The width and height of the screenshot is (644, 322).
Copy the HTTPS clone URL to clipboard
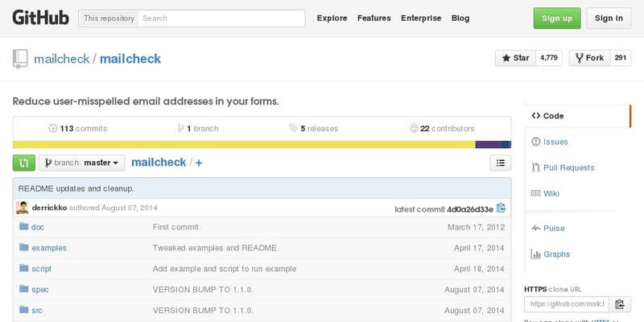point(620,304)
